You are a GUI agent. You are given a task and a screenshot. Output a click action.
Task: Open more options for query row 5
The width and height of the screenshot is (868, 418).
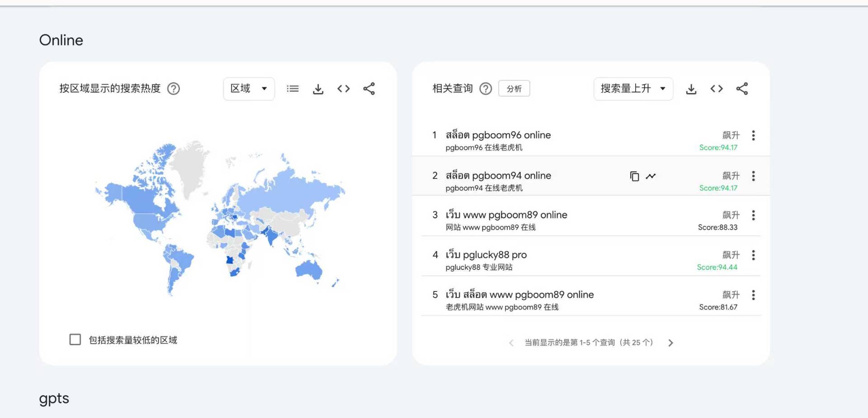[x=753, y=295]
